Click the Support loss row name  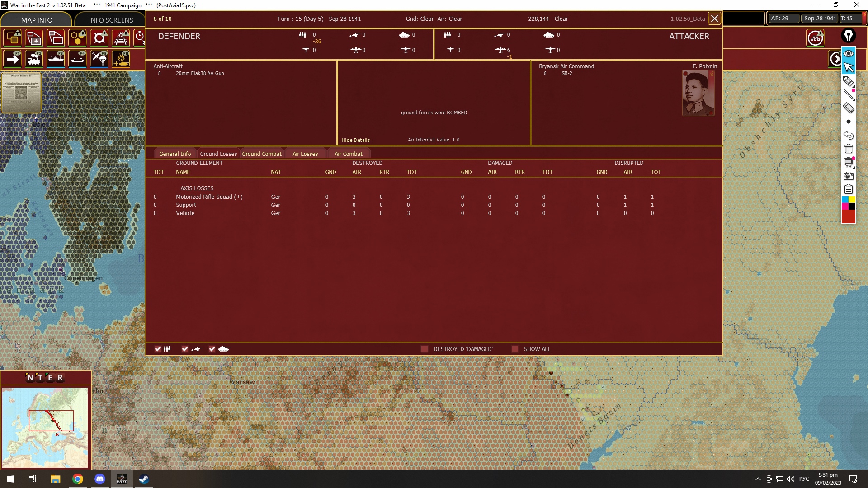click(x=186, y=205)
